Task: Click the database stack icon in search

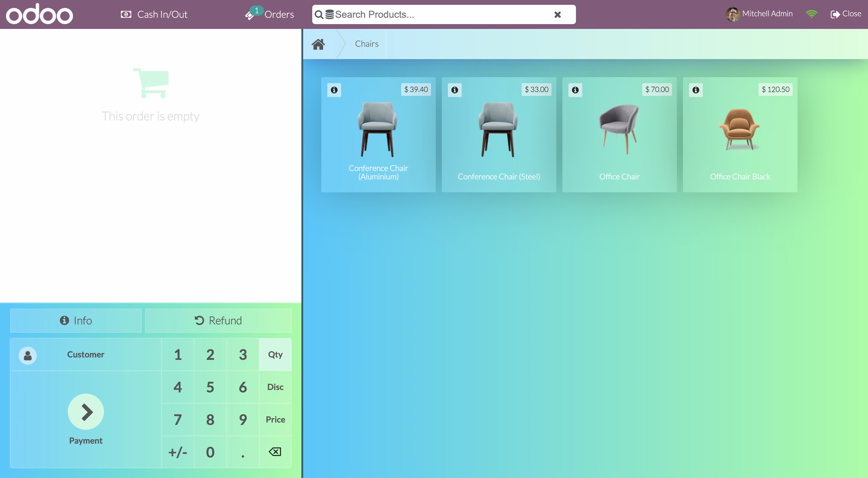Action: click(329, 14)
